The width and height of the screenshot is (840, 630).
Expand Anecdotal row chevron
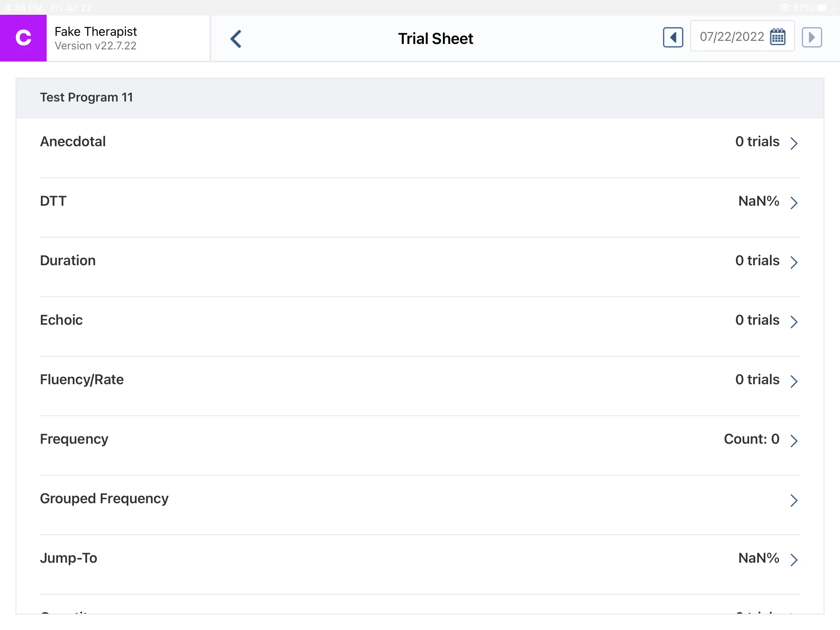pos(794,143)
